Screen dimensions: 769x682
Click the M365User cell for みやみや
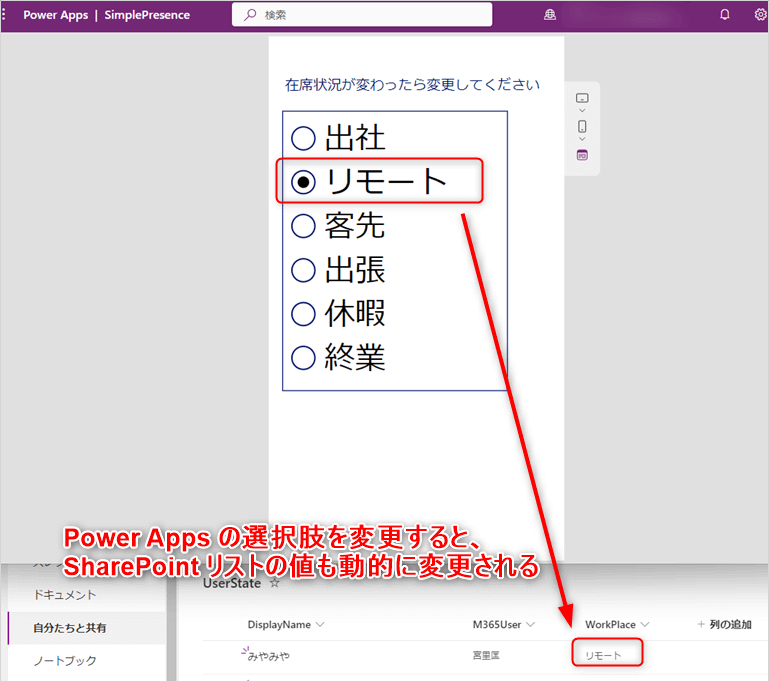coord(486,655)
